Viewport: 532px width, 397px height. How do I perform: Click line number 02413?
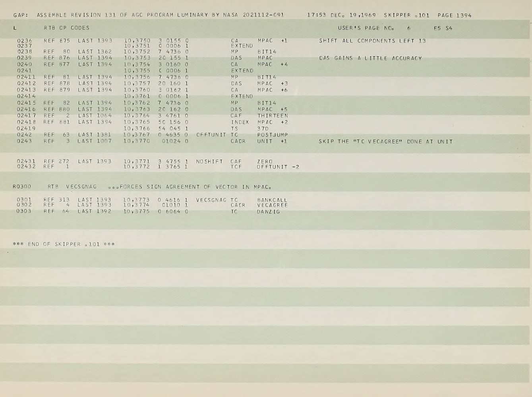[26, 90]
